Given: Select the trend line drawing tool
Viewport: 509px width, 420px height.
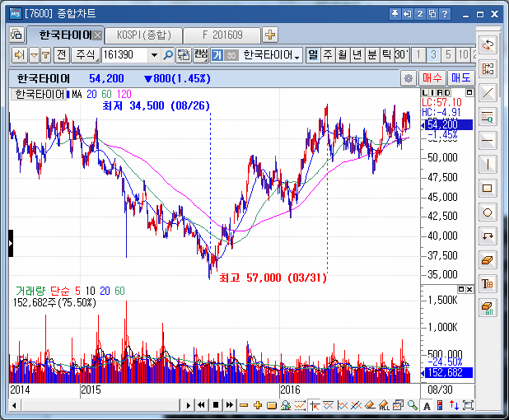Looking at the screenshot, I should (x=488, y=92).
